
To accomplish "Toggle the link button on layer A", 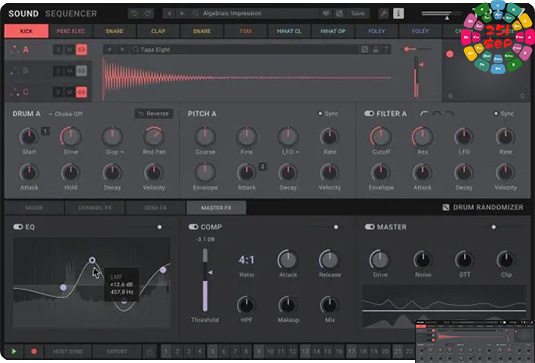I will click(81, 50).
